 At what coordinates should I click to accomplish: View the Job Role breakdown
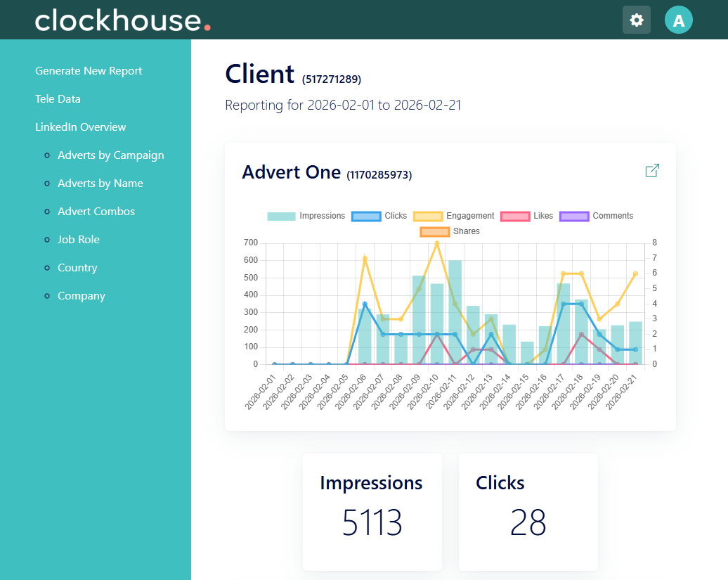point(79,240)
